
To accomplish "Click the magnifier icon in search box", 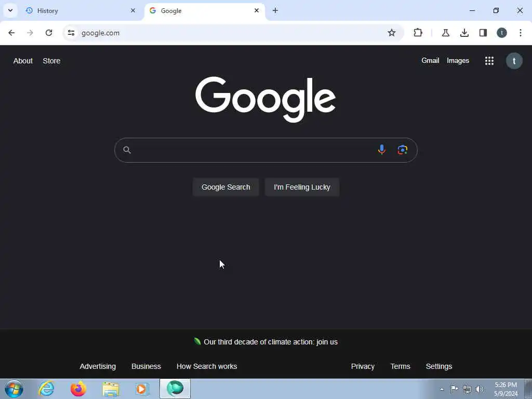I will pos(127,150).
